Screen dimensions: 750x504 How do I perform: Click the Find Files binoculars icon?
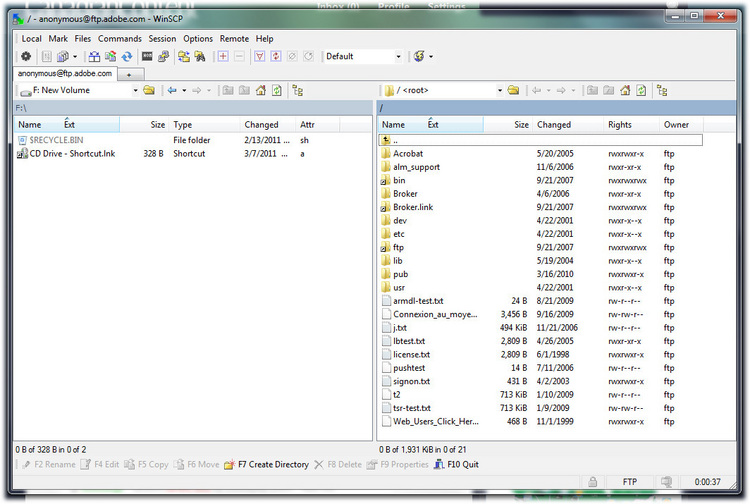click(200, 56)
